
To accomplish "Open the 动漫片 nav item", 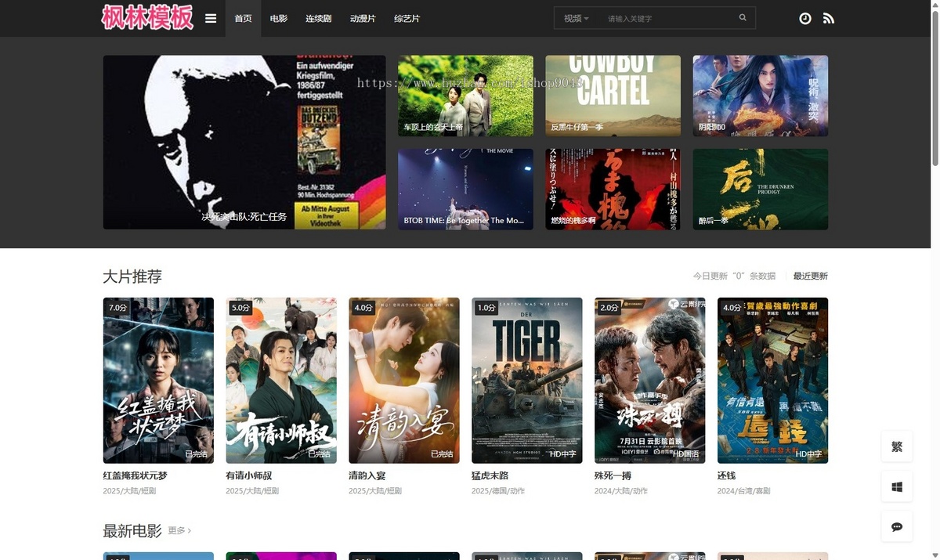I will (x=363, y=18).
